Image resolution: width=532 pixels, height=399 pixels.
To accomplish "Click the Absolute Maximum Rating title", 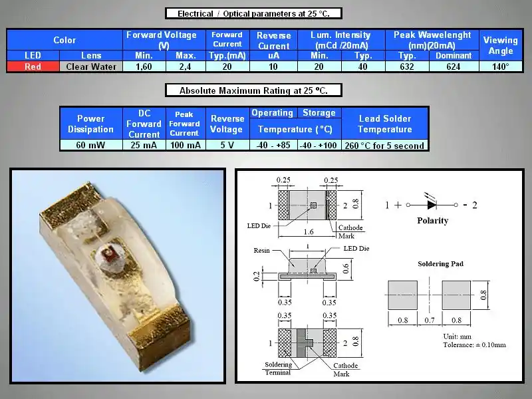I will (x=253, y=90).
